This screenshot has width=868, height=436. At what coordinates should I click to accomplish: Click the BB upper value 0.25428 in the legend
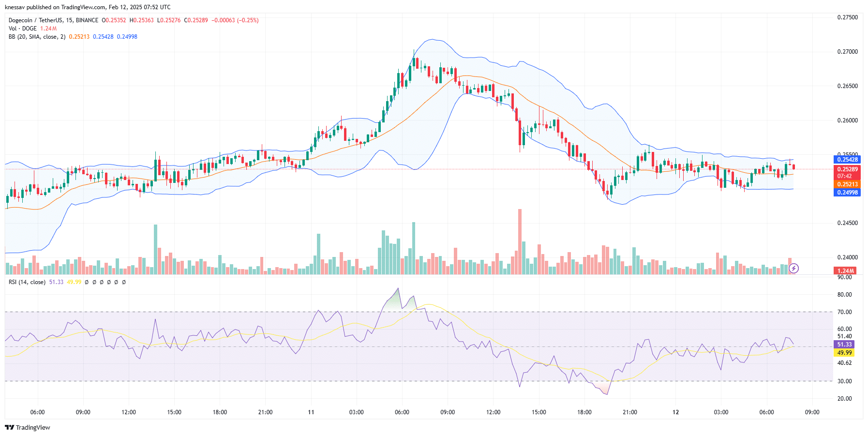pyautogui.click(x=103, y=37)
